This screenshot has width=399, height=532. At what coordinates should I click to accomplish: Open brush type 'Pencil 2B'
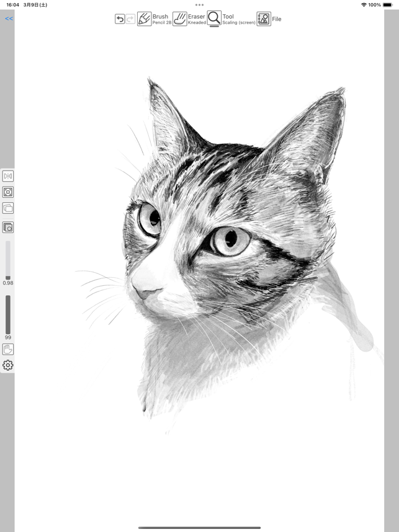point(162,23)
